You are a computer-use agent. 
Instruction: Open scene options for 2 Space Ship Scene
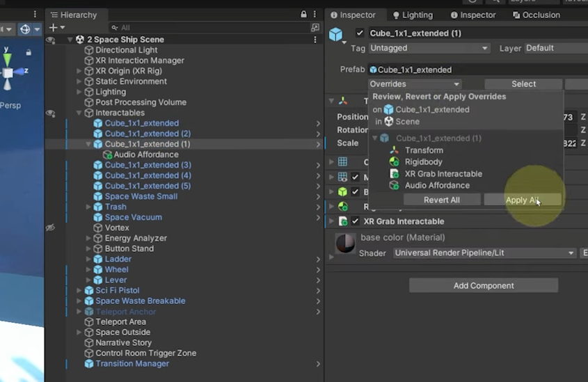click(x=315, y=40)
